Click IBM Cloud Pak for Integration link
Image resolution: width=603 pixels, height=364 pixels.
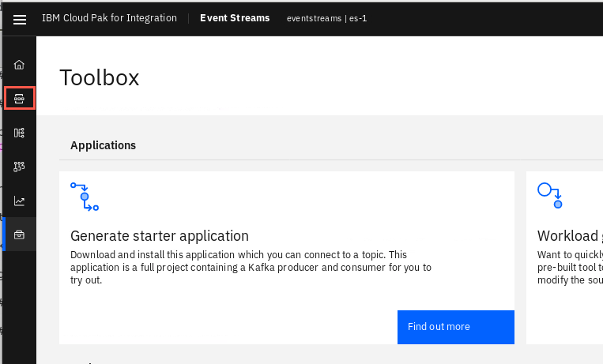[109, 18]
